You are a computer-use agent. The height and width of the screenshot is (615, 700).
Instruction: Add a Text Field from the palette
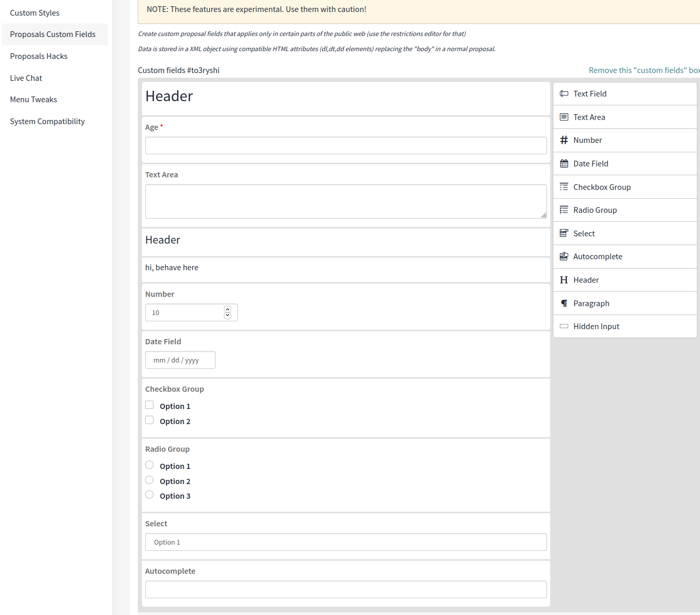[x=625, y=94]
